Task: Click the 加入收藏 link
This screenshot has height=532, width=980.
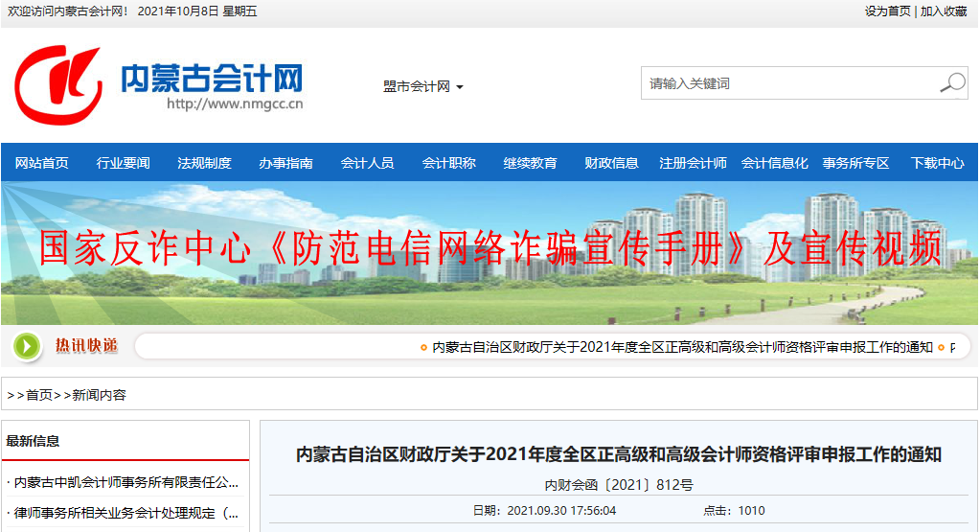Action: [944, 12]
